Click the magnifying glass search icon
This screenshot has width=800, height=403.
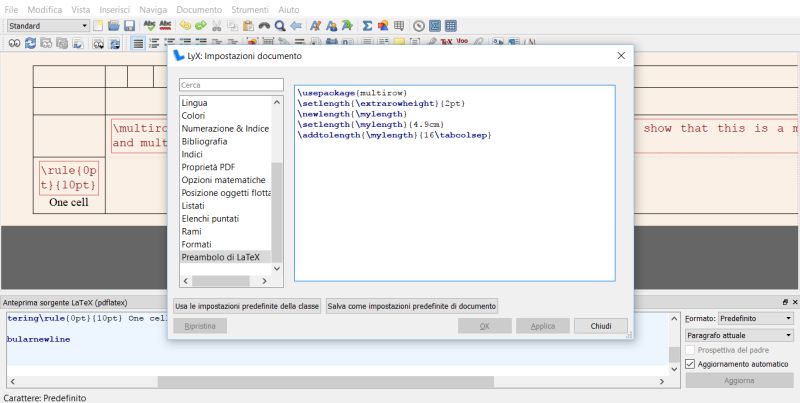tap(280, 26)
